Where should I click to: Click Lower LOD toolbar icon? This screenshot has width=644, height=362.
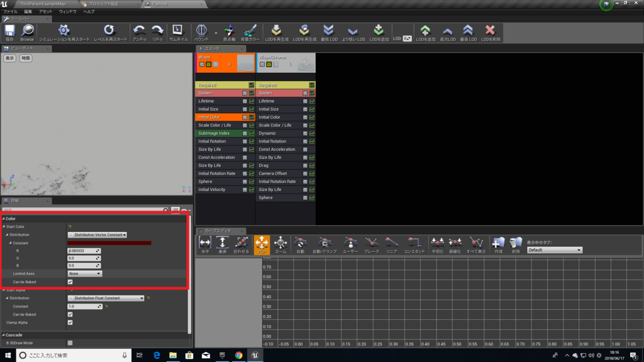(353, 33)
